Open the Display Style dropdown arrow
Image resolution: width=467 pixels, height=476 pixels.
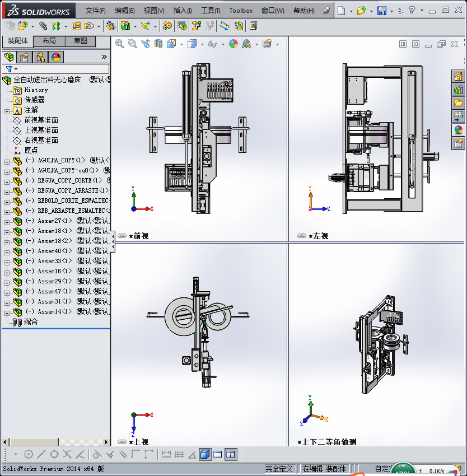point(203,44)
